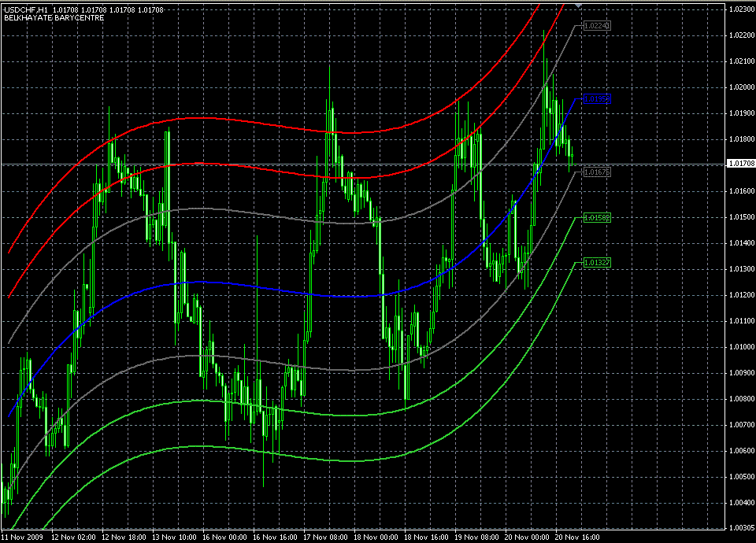
Task: Click the 19 Nov 08:00 time label
Action: pyautogui.click(x=476, y=537)
